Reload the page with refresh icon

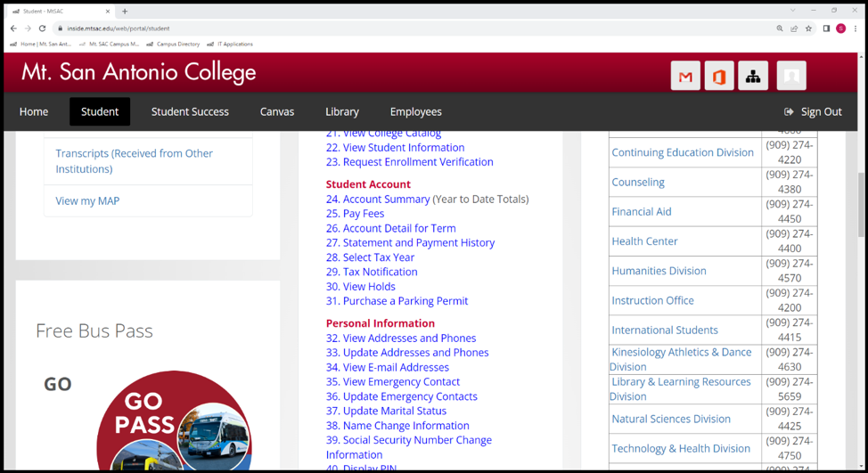42,29
